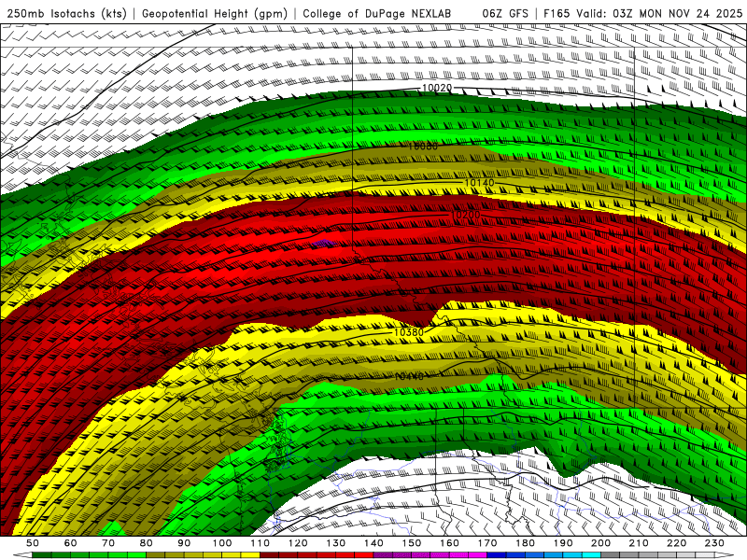Viewport: 747px width, 560px height.
Task: Select the bright magenta swatch ending at 170
Action: [478, 555]
